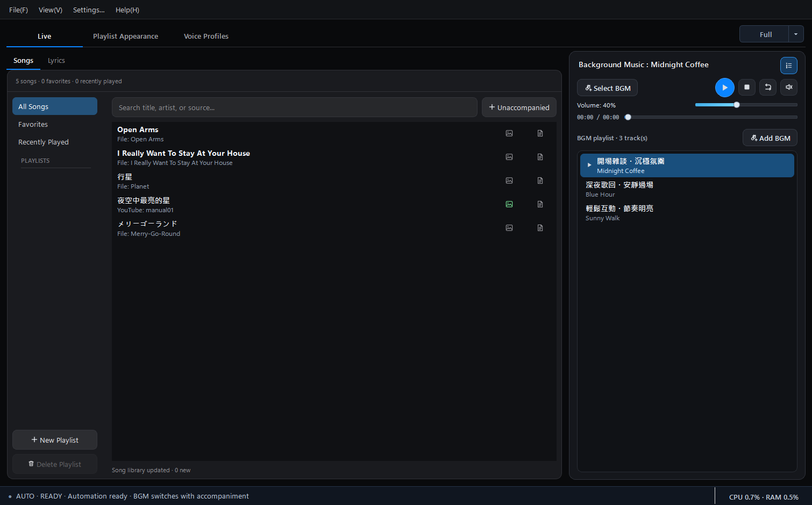Select the Midnight Coffee BGM track
The image size is (812, 505).
tap(687, 165)
